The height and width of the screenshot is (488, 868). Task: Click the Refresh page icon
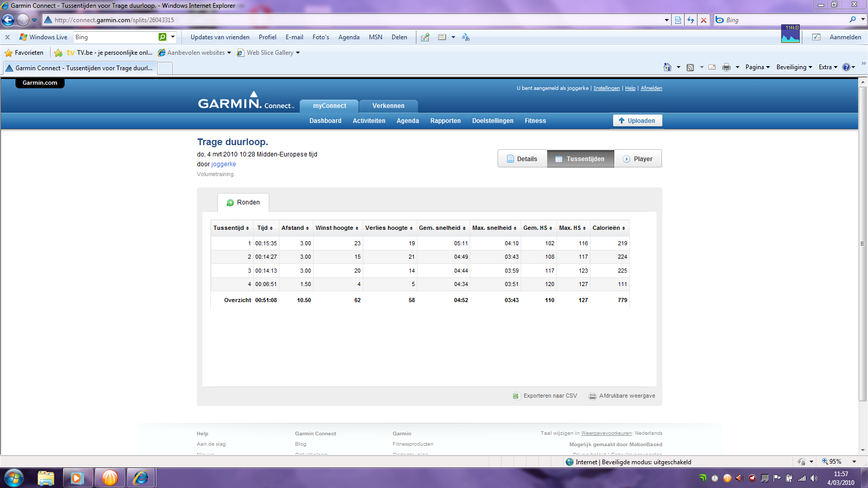691,20
